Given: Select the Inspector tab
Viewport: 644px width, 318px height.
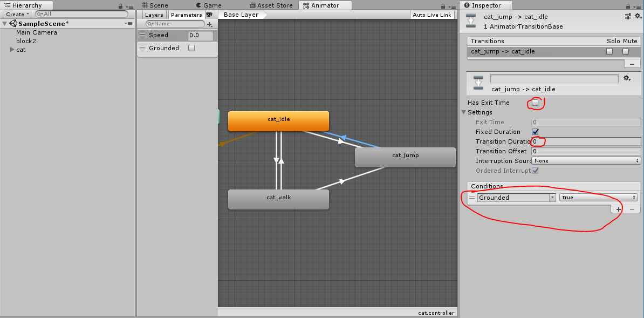Looking at the screenshot, I should tap(487, 5).
